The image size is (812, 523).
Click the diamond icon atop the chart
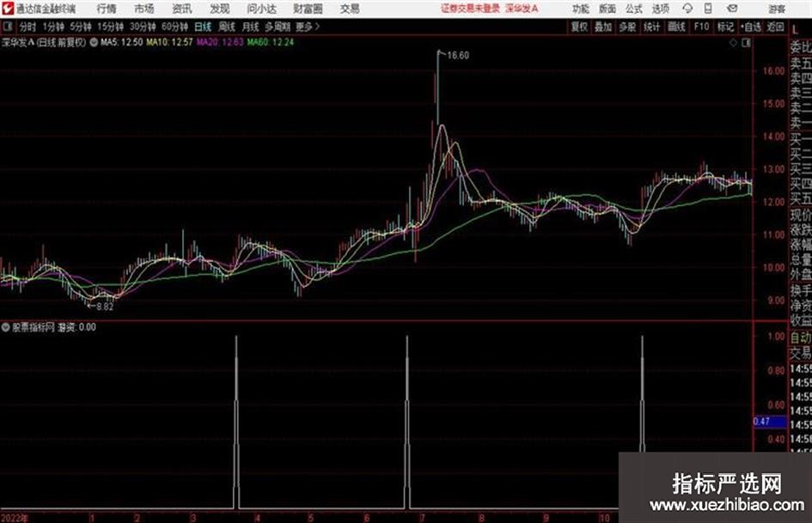tap(733, 44)
